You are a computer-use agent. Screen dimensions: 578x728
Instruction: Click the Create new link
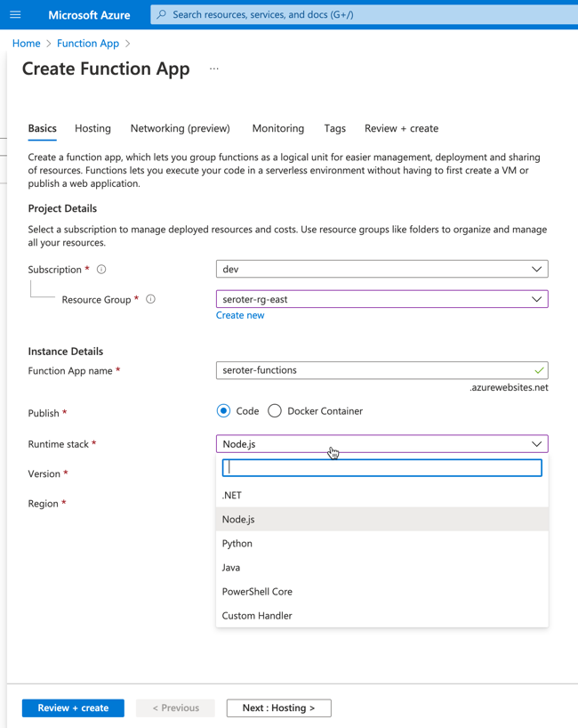pyautogui.click(x=240, y=315)
